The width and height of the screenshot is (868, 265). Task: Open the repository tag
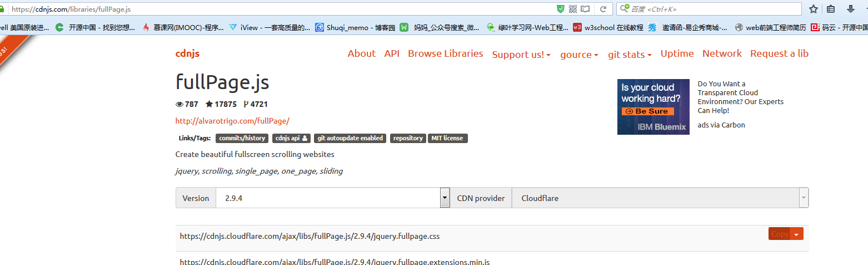tap(408, 138)
